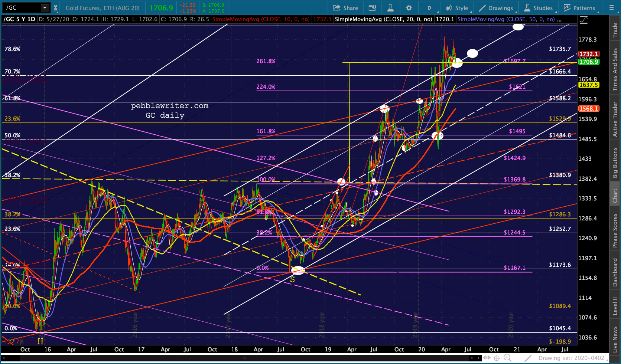Click the /GC 5 Y 1D chart label

(x=19, y=19)
